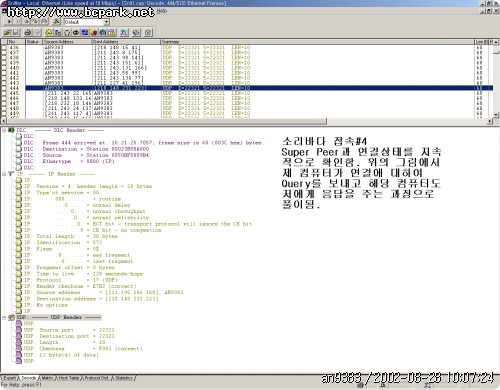Screen dimensions: 500x390
Task: Tick the checkbox for highlighted frame 444
Action: point(4,88)
